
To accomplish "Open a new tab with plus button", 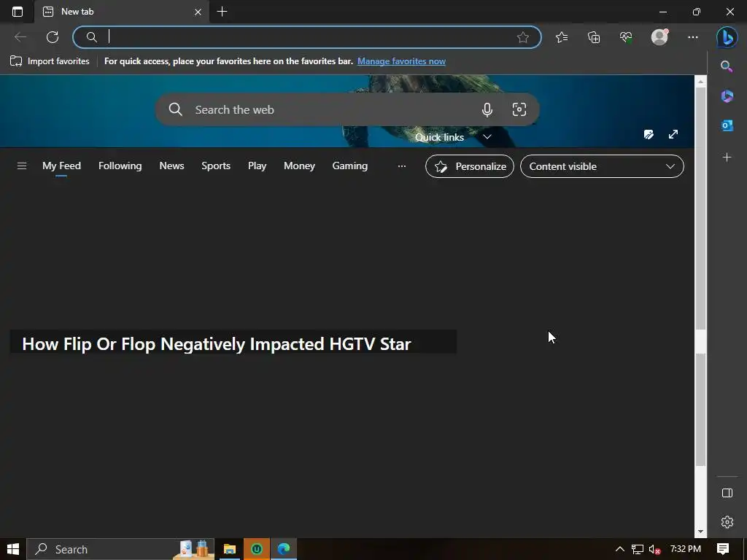I will [x=222, y=12].
